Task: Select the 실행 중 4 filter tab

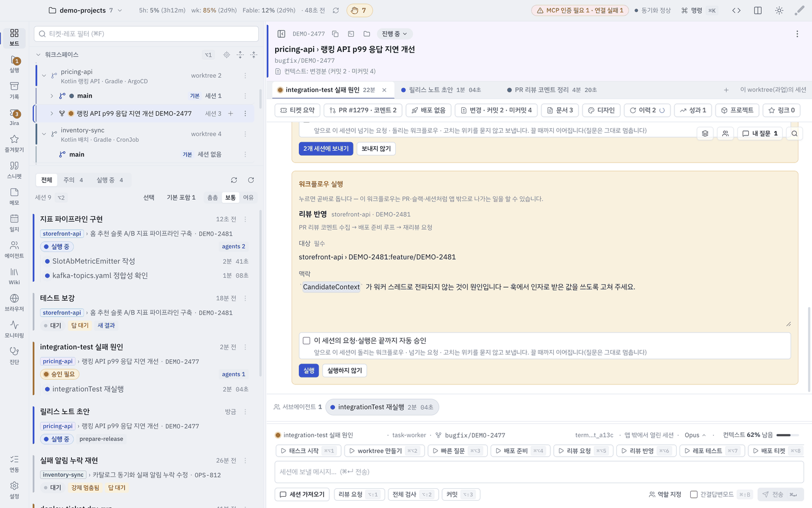Action: [110, 180]
